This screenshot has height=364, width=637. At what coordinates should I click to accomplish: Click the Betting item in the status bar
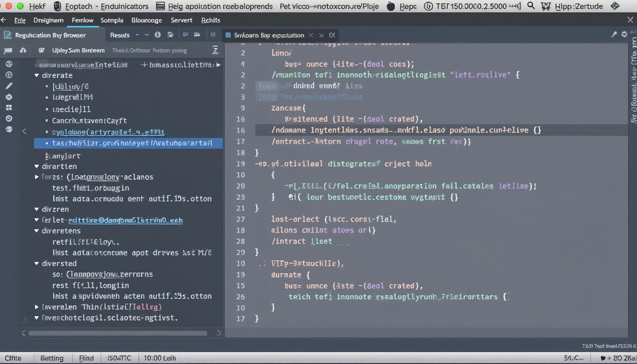[x=52, y=358]
